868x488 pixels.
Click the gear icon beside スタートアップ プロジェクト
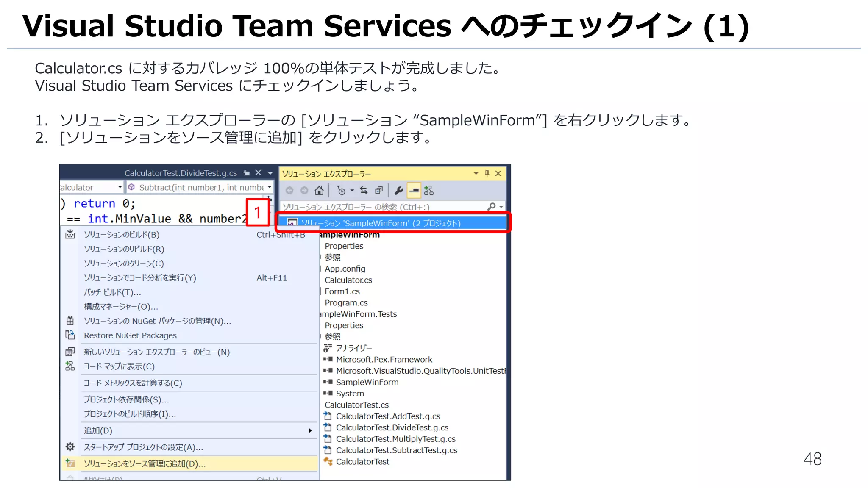70,446
